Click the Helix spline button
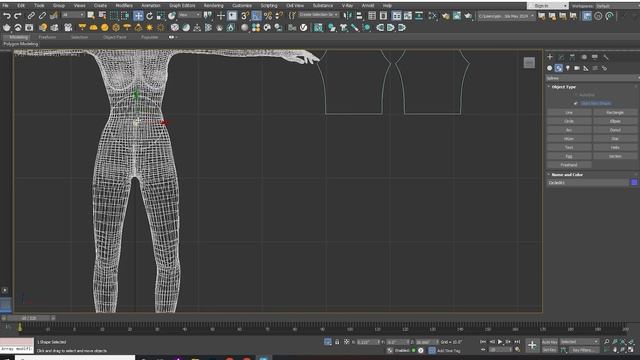The image size is (640, 360). tap(615, 147)
